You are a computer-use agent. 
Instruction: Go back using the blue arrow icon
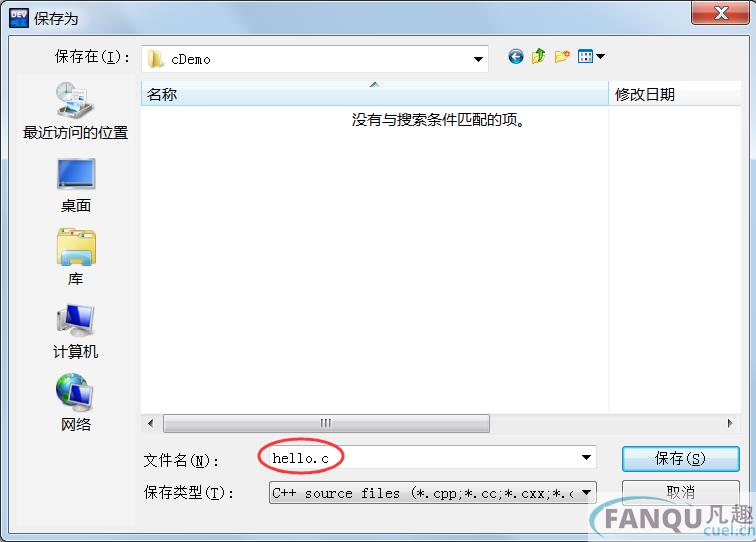515,57
